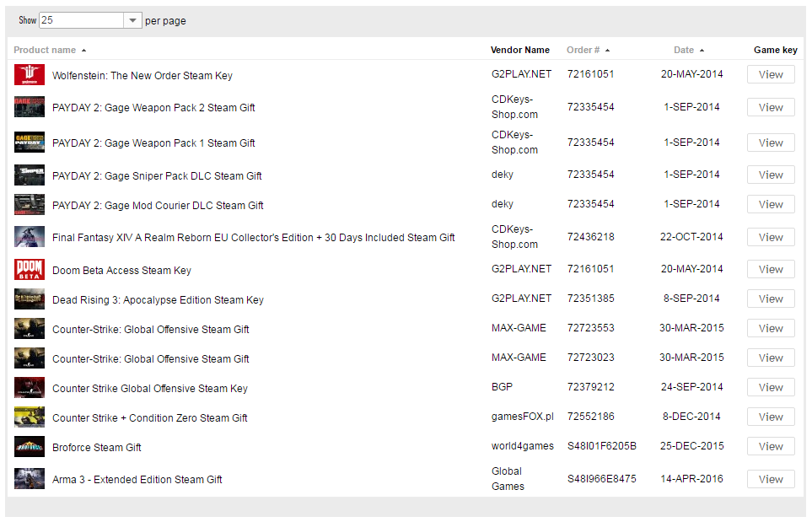Select order number 72436218
The height and width of the screenshot is (522, 812).
click(x=591, y=237)
